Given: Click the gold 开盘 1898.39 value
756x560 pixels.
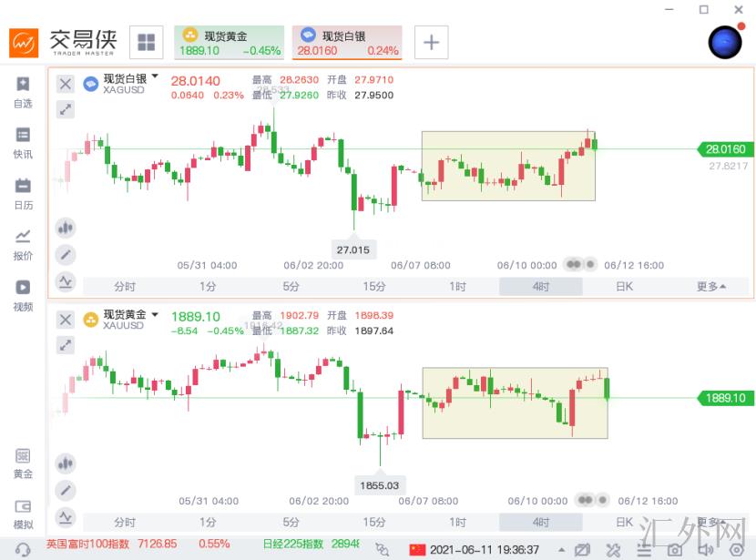Looking at the screenshot, I should point(374,315).
